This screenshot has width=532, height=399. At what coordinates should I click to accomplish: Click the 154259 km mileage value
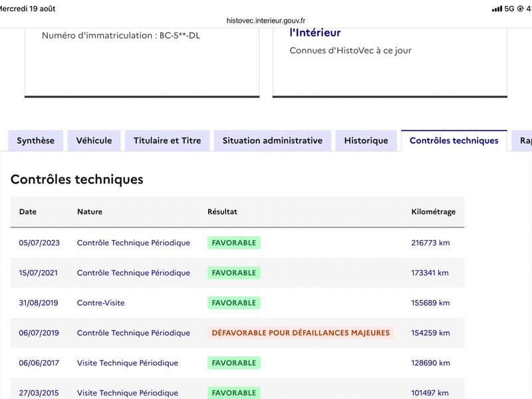tap(430, 333)
